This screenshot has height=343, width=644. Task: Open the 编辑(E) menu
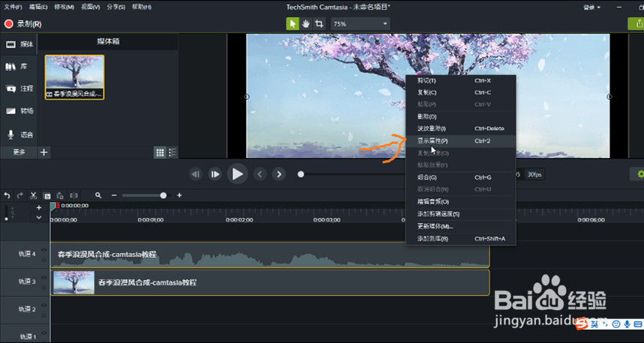(38, 7)
